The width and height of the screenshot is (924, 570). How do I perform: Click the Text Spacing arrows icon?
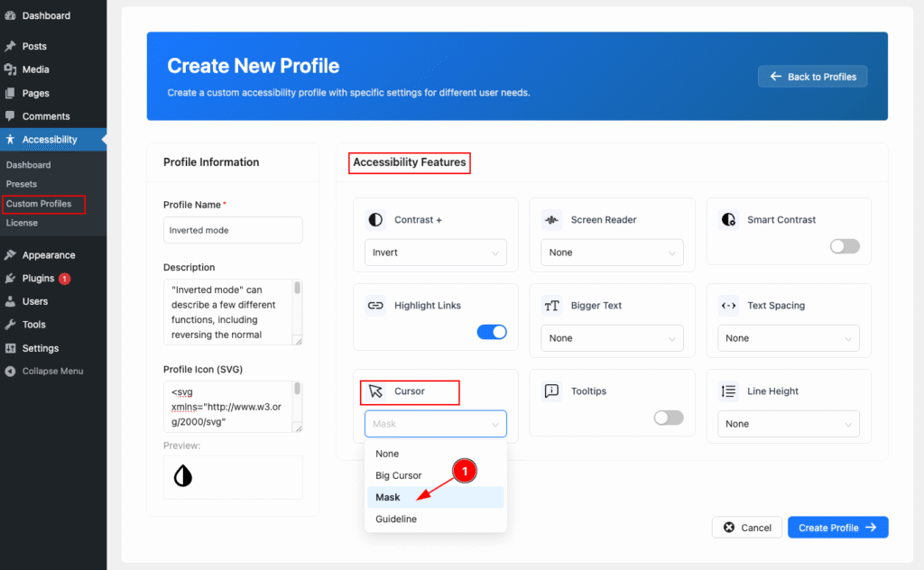pos(728,306)
